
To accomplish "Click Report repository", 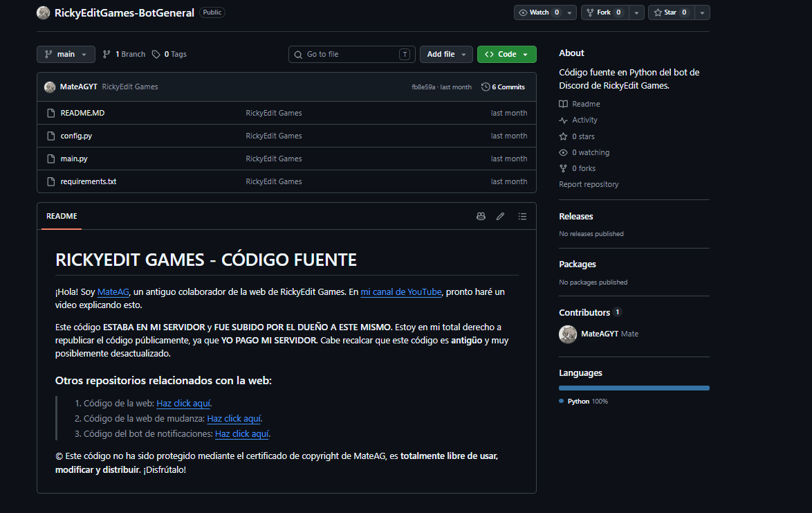I will 589,184.
